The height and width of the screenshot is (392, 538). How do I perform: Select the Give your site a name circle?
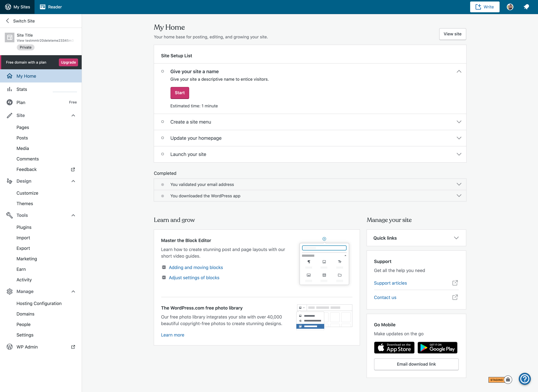[x=162, y=71]
